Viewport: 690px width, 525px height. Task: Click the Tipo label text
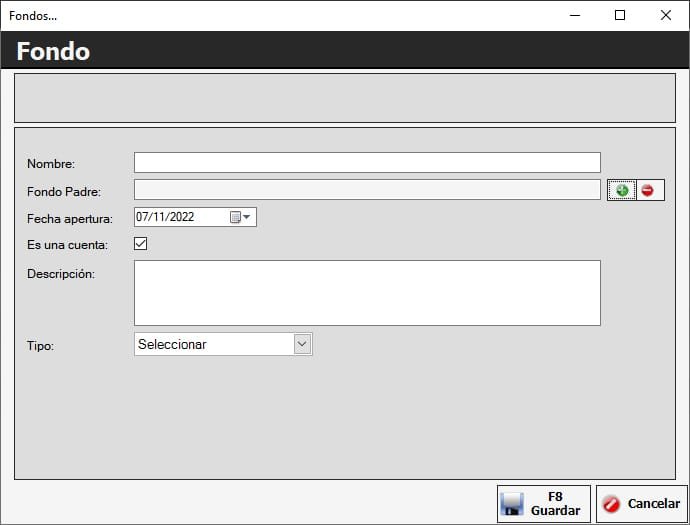[x=40, y=345]
